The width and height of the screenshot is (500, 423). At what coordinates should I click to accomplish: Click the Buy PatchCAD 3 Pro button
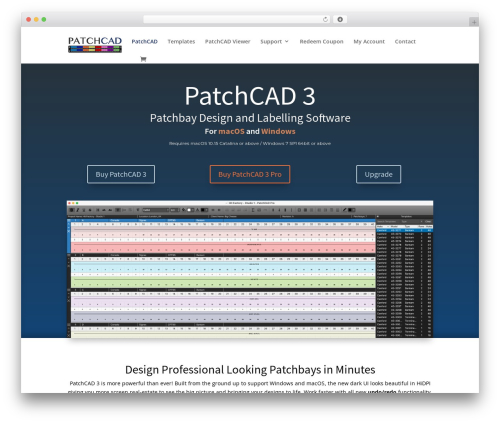point(250,174)
